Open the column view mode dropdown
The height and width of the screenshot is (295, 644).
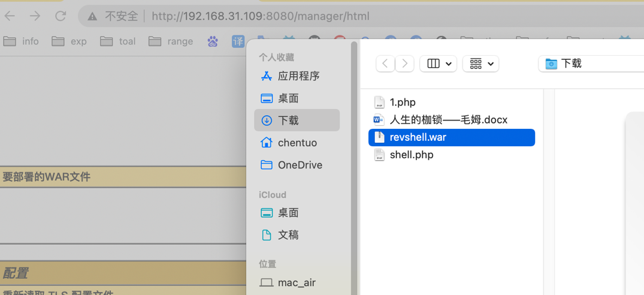tap(439, 64)
